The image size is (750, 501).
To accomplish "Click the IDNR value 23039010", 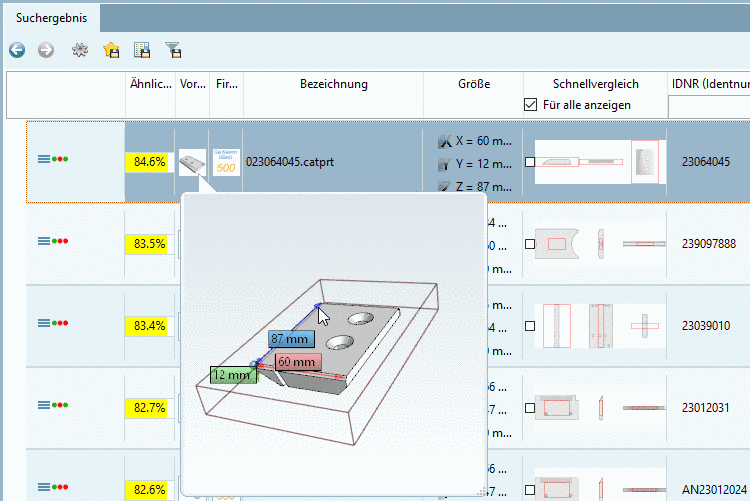I will [706, 326].
